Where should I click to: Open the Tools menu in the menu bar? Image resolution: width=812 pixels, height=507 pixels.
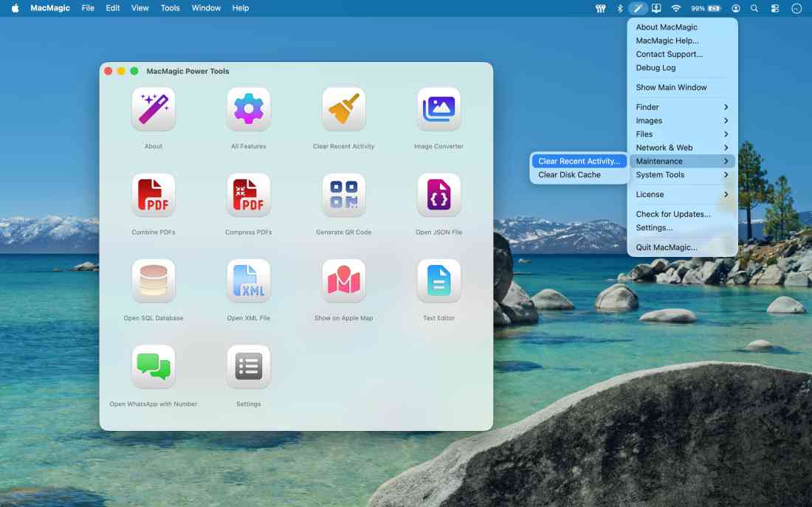click(x=170, y=8)
